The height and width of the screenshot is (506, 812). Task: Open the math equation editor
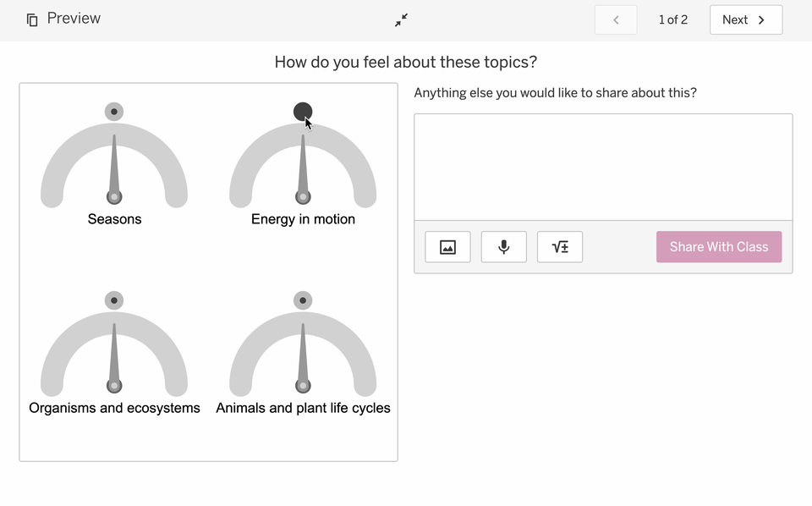click(x=560, y=247)
